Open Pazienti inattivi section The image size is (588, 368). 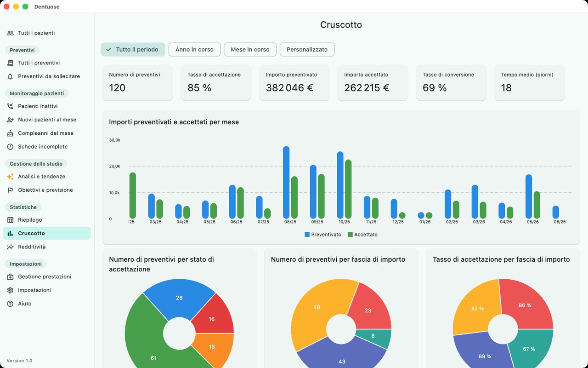point(47,106)
